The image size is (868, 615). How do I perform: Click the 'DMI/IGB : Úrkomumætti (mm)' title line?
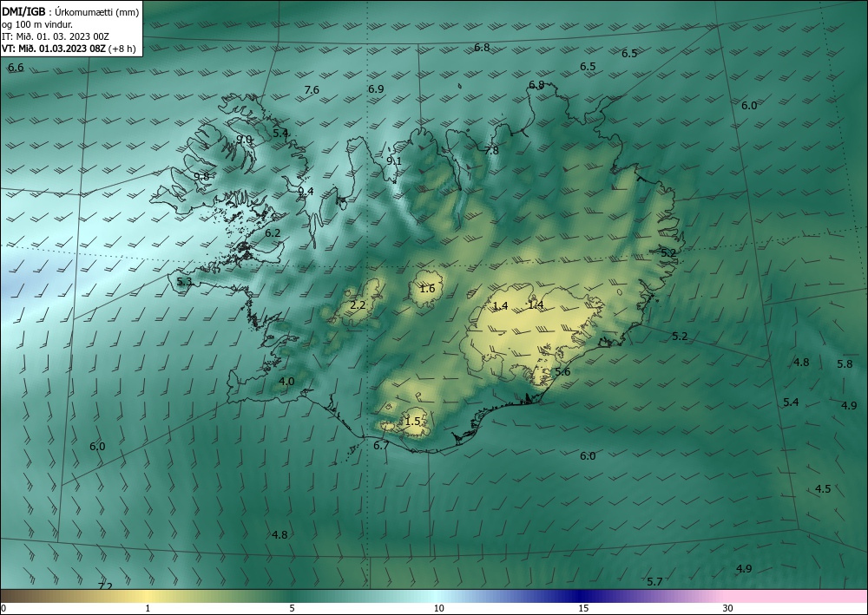[70, 10]
